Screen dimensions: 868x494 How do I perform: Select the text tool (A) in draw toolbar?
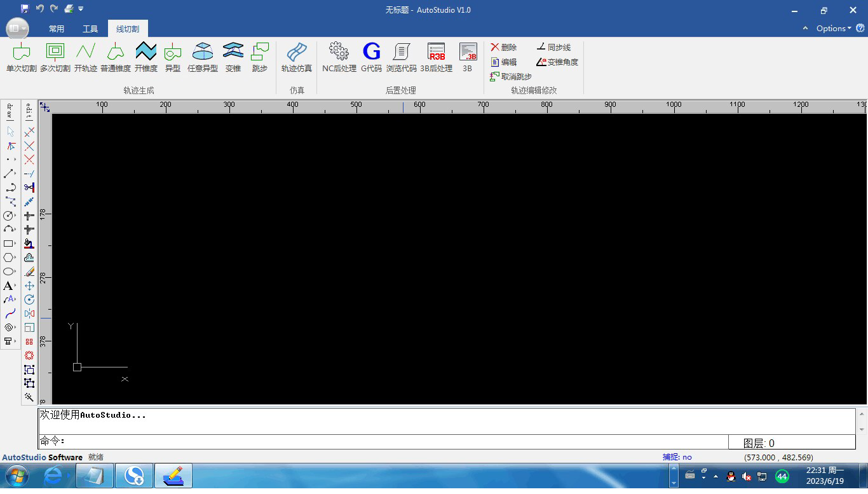8,286
